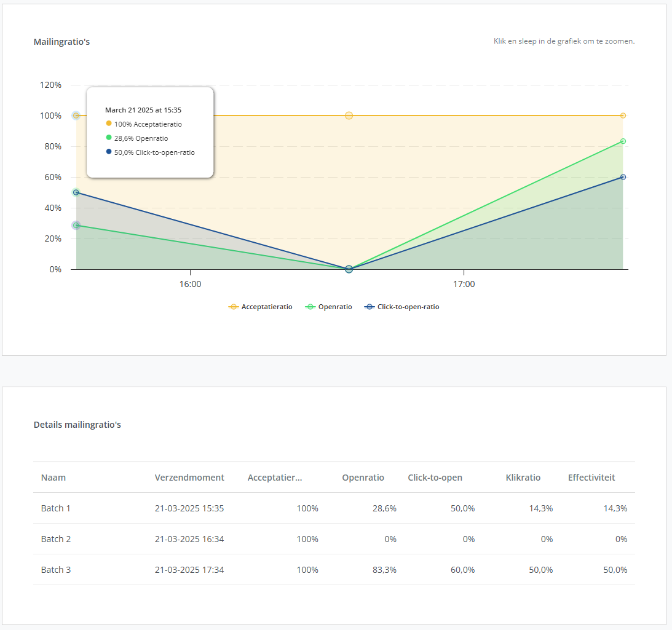Toggle the Acceptatieratio series in the chart legend
The width and height of the screenshot is (672, 630).
pos(261,307)
